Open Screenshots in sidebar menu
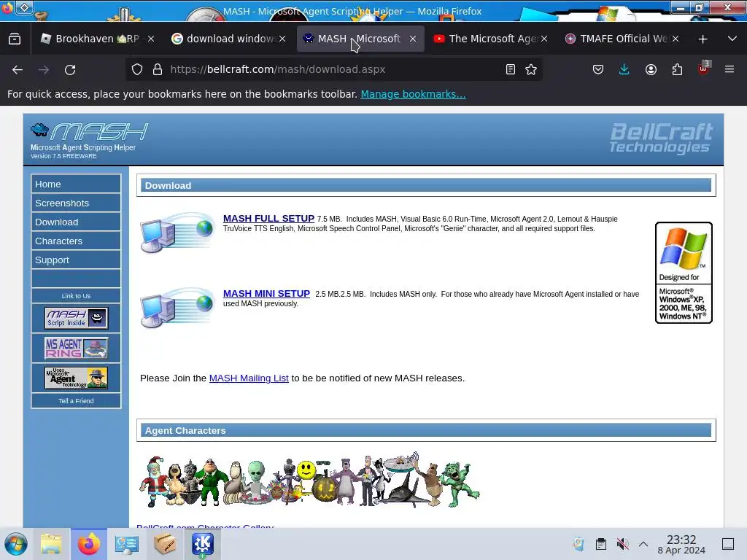The height and width of the screenshot is (560, 747). 76,203
